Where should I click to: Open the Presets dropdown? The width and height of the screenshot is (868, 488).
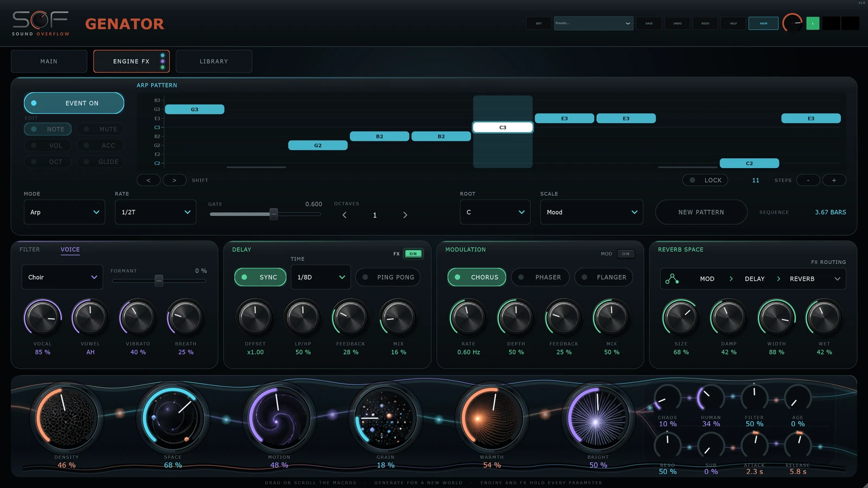[x=593, y=23]
